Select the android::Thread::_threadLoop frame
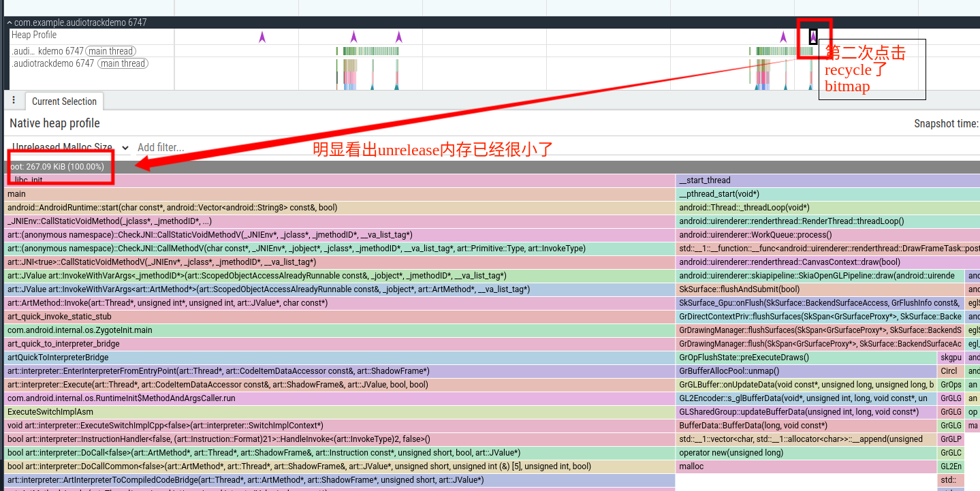Screen dimensions: 980x491 coord(828,208)
